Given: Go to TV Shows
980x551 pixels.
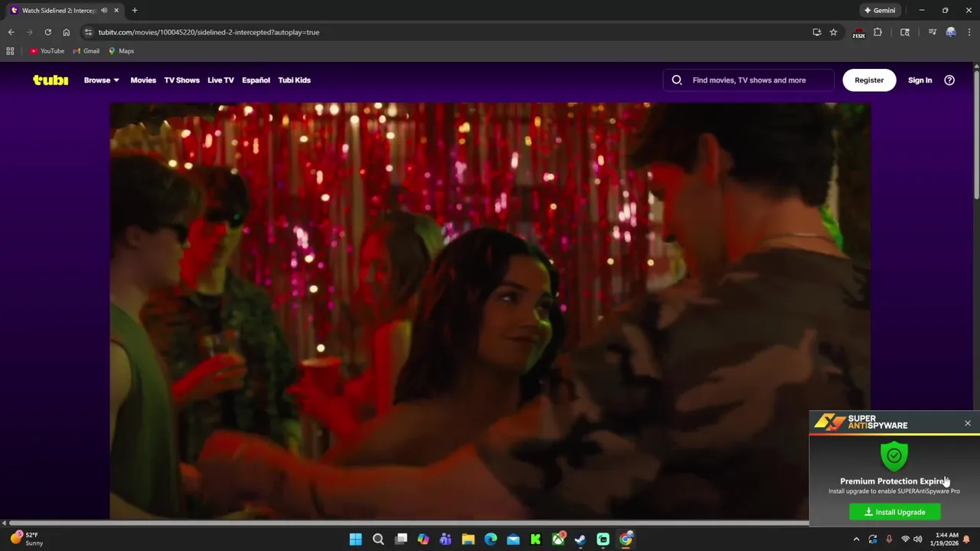Looking at the screenshot, I should (181, 80).
